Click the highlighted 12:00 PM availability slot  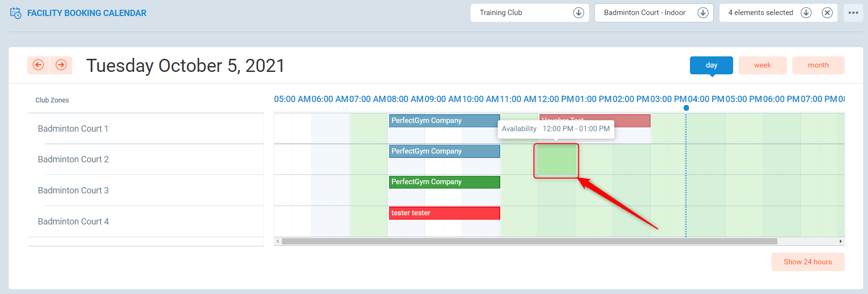pos(557,160)
